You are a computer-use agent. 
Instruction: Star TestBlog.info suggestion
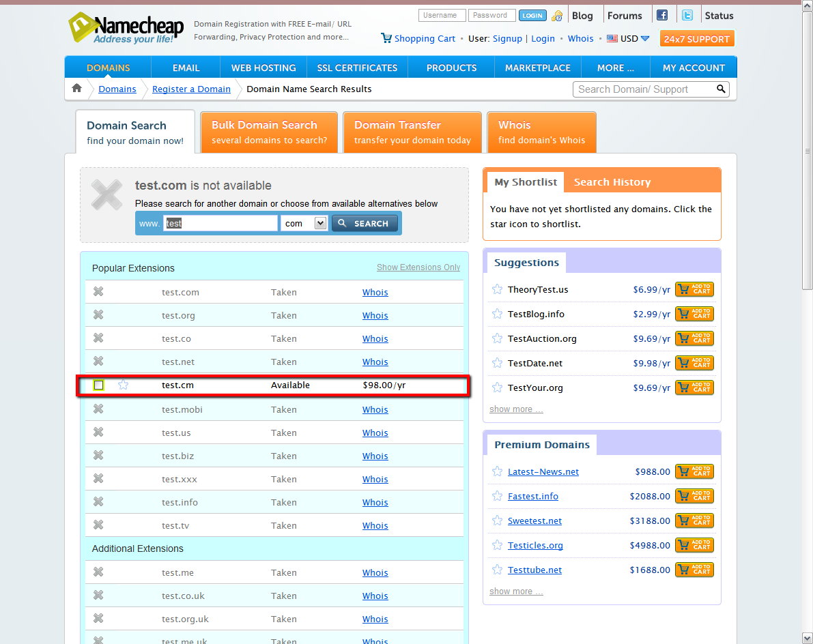[497, 313]
